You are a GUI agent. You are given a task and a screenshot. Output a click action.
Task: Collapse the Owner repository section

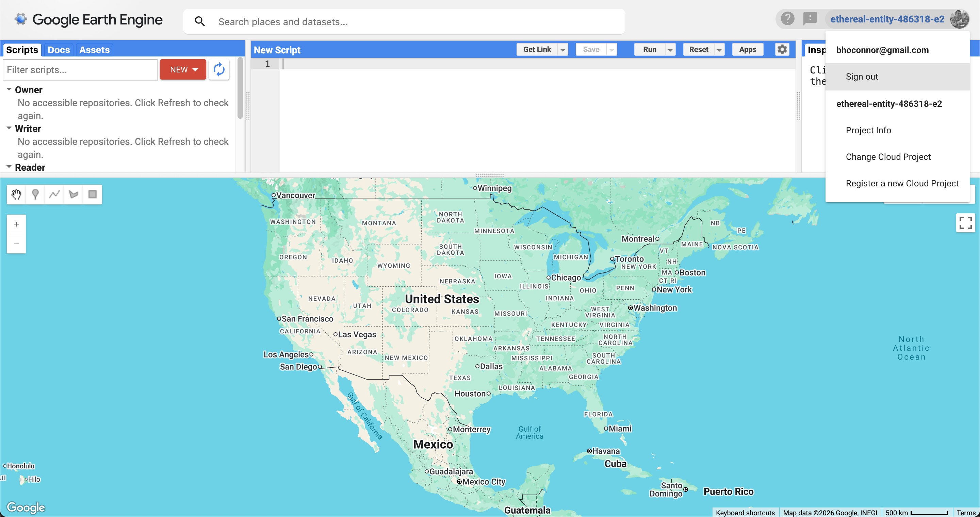tap(9, 89)
